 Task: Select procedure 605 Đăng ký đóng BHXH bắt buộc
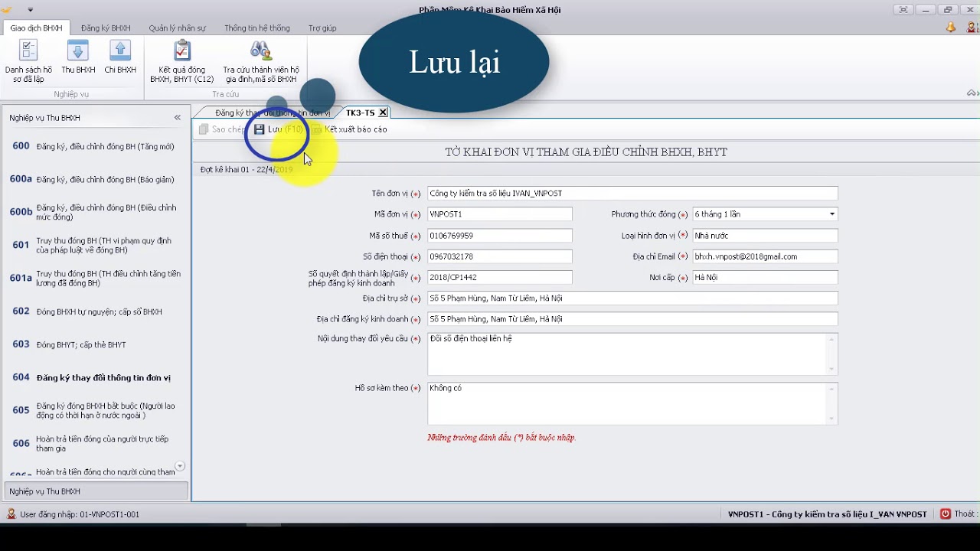pyautogui.click(x=96, y=410)
